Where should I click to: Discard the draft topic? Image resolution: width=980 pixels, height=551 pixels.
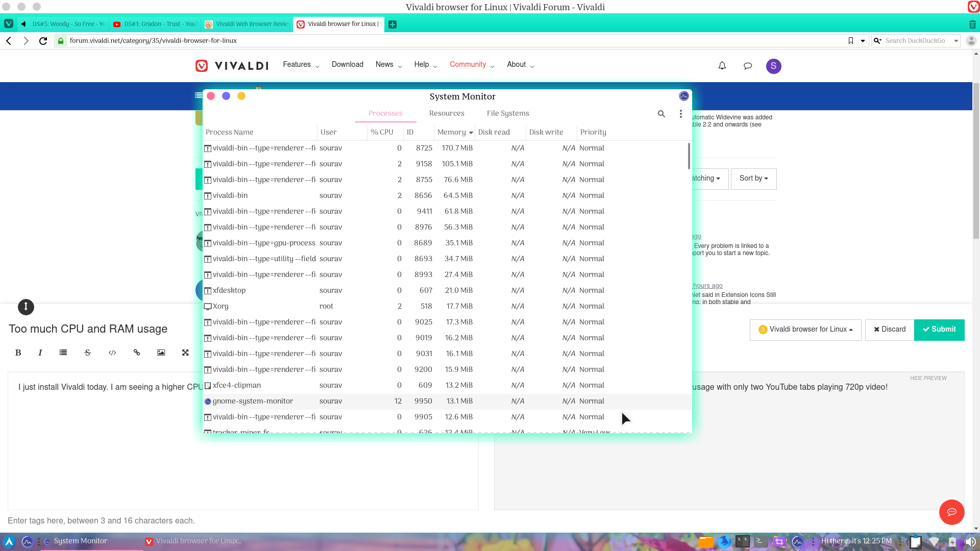[x=890, y=330]
